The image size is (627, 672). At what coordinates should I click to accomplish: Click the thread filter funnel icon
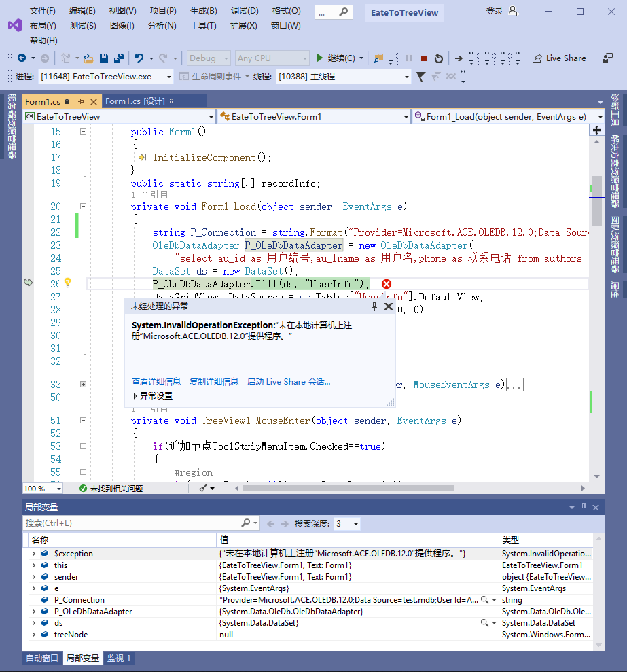(x=421, y=77)
